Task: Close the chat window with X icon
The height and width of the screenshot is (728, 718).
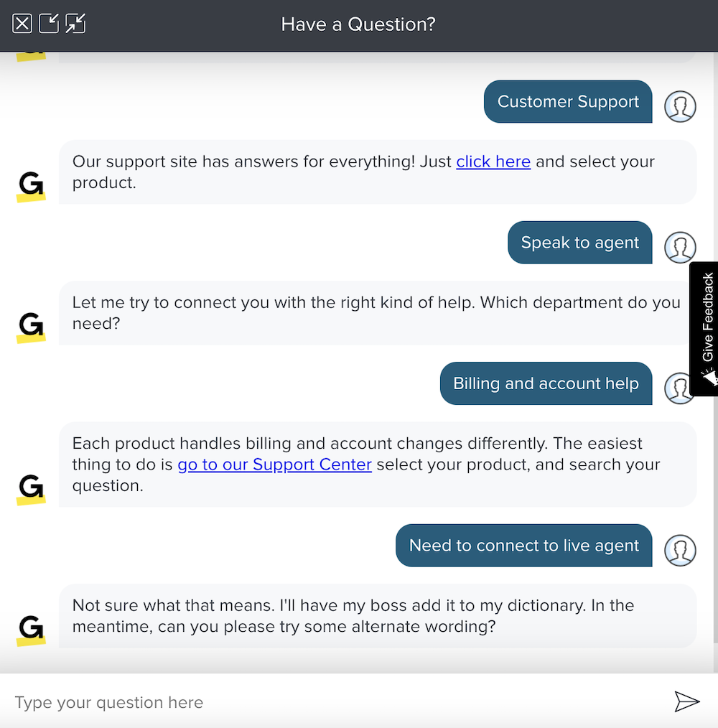Action: (22, 24)
